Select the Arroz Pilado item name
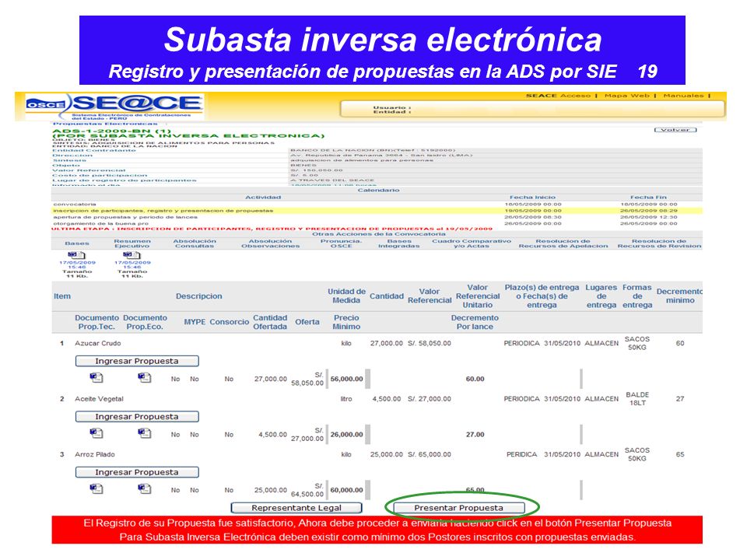The image size is (747, 560). click(x=95, y=455)
